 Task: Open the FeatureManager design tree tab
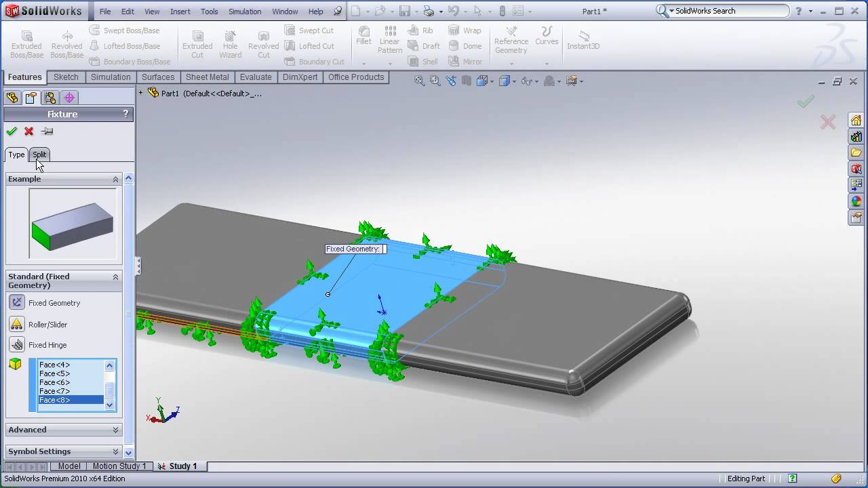[x=12, y=98]
